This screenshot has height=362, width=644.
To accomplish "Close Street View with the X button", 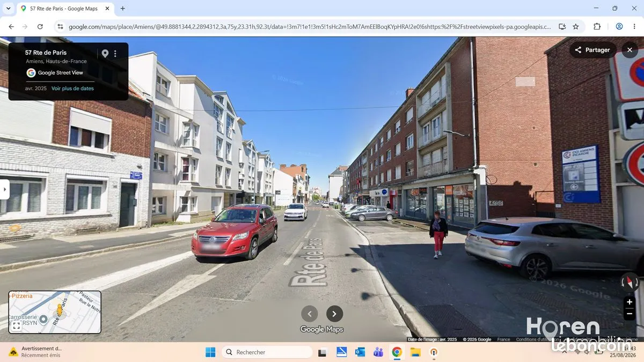I will 630,50.
